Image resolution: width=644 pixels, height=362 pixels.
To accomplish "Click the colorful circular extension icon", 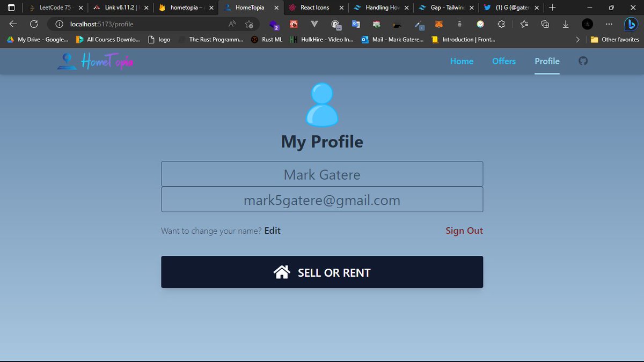I will [480, 24].
